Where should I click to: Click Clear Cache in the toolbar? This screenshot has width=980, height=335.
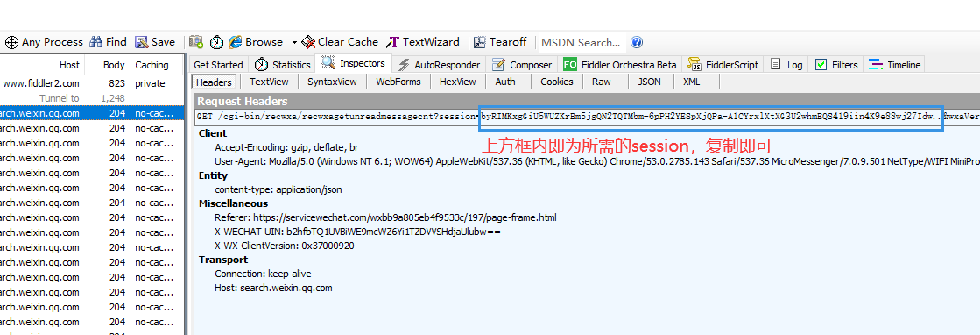(x=340, y=42)
